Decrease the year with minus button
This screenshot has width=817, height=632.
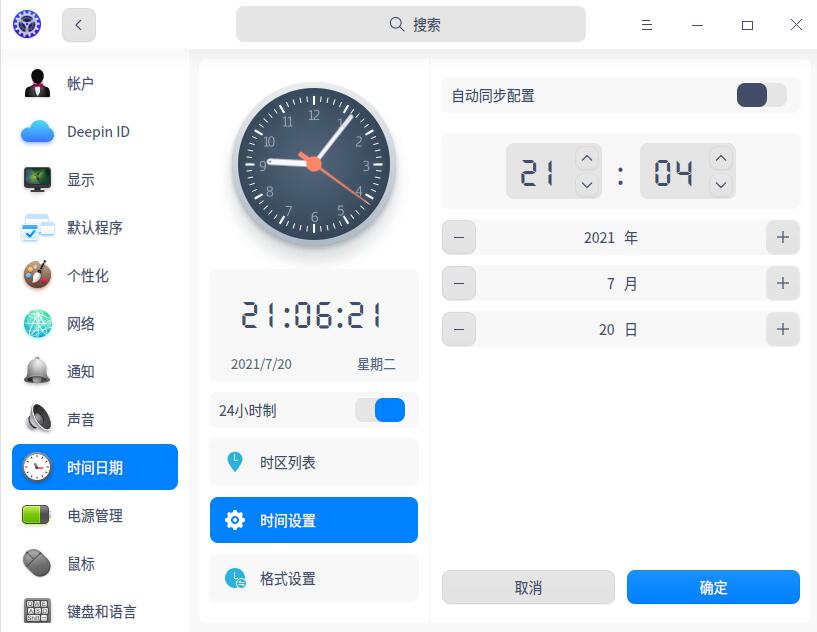(459, 237)
